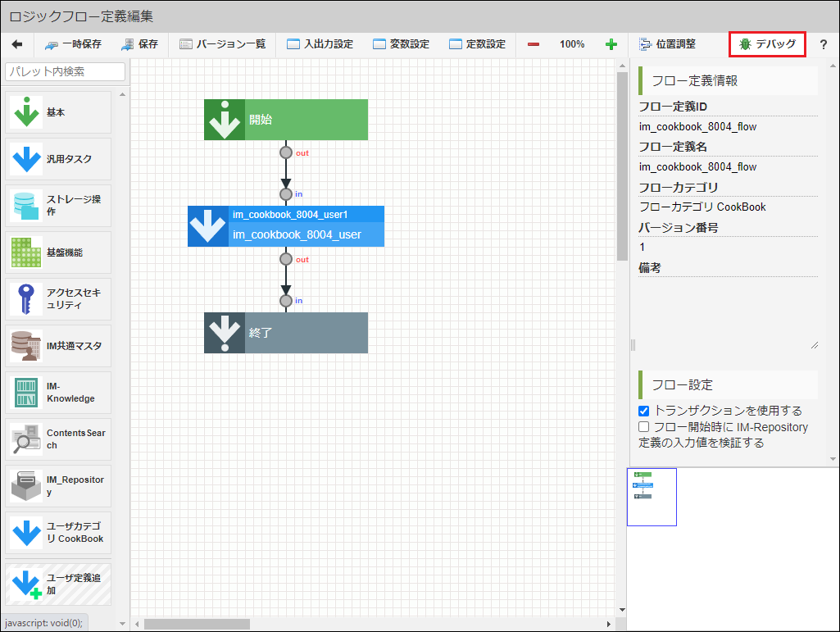Toggle トランザクションを使用する checkbox
840x632 pixels.
(644, 411)
